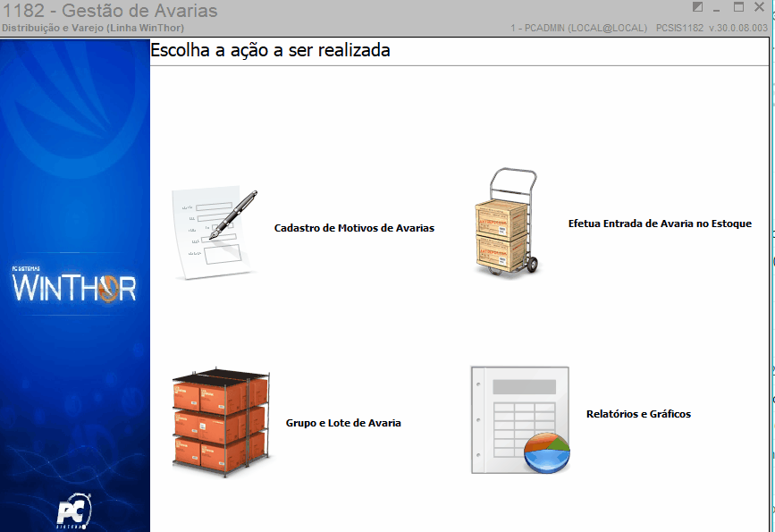Select the warehouse shelf Grupo e Lote icon
Image resolution: width=775 pixels, height=532 pixels.
click(221, 422)
